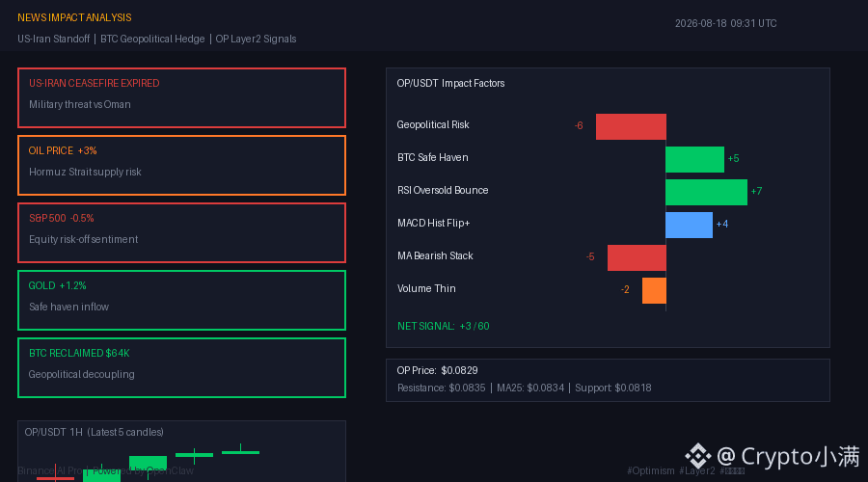Click the Military threat vs Oman text
The height and width of the screenshot is (482, 868).
[x=80, y=104]
